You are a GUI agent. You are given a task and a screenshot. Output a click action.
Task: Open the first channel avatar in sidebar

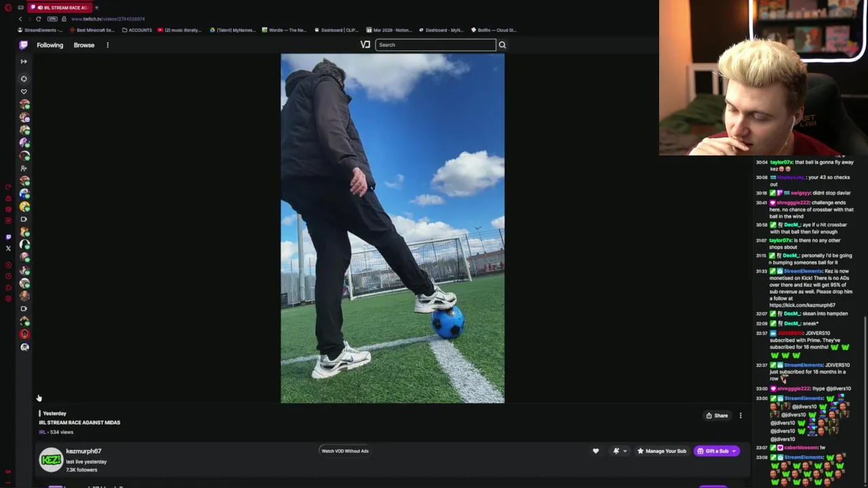coord(24,104)
